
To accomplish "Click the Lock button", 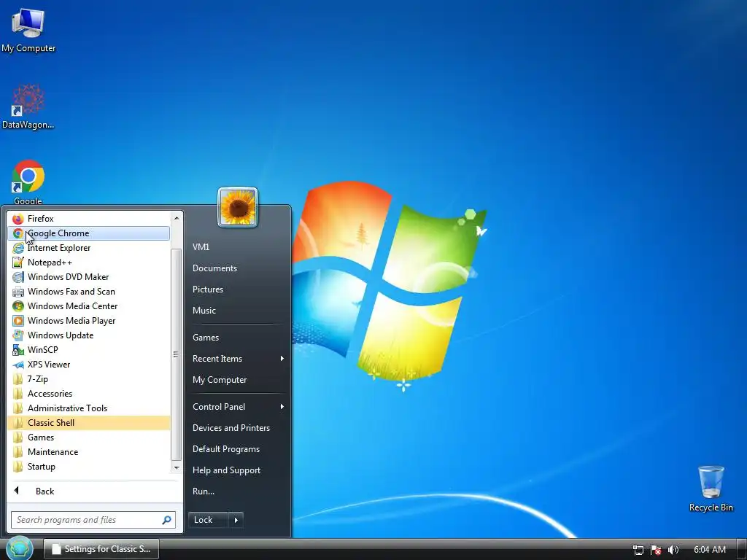I will [208, 520].
